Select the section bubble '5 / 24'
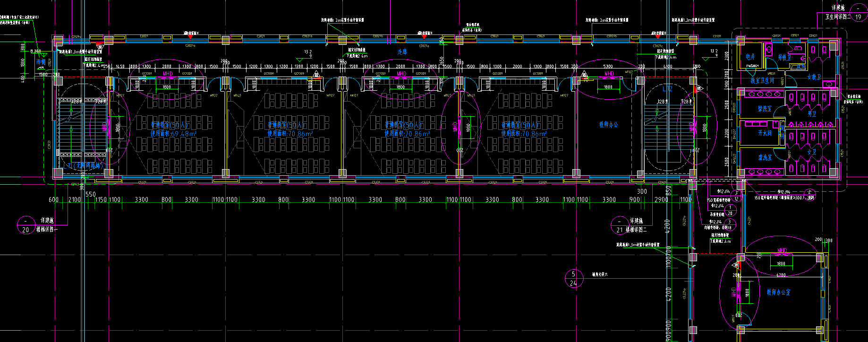This screenshot has height=342, width=868. [574, 279]
